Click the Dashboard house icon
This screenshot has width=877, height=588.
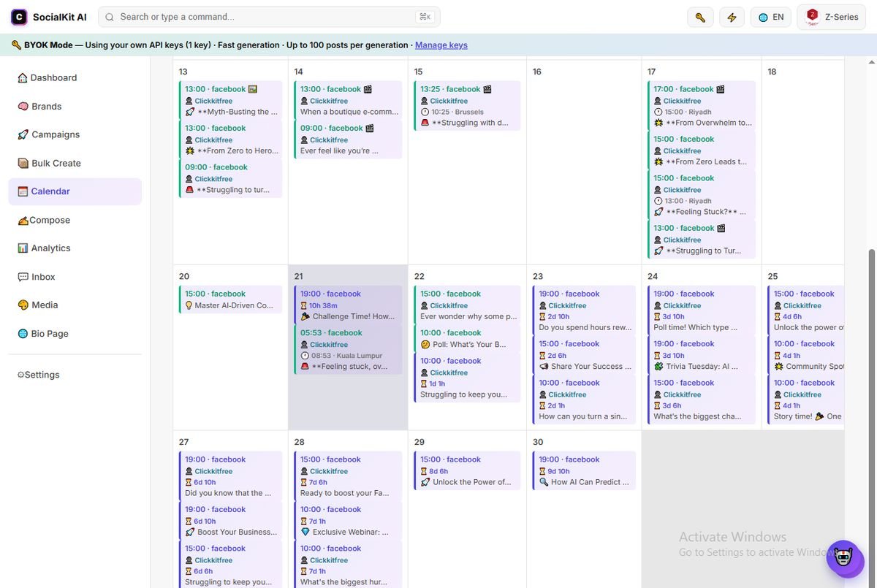tap(23, 77)
